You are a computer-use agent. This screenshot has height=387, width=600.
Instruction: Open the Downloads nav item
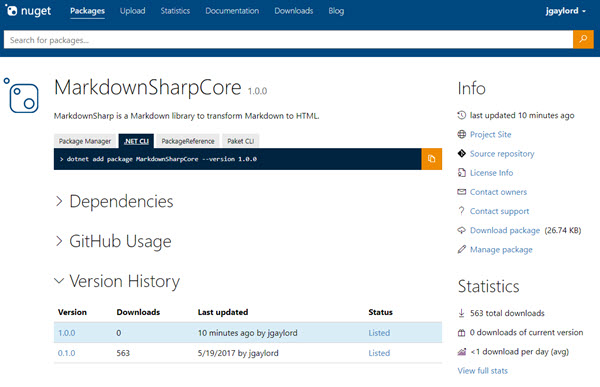(293, 11)
